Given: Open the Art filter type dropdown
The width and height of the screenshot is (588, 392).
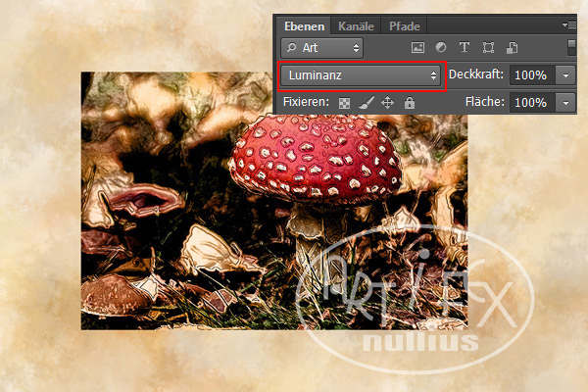Looking at the screenshot, I should 322,48.
